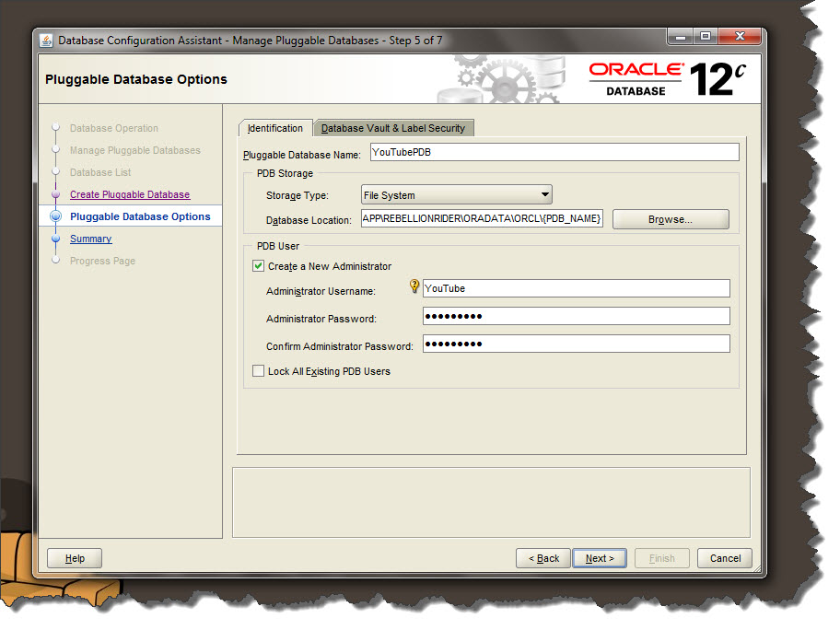The height and width of the screenshot is (630, 840).
Task: Click the Pluggable Database Name field
Action: pyautogui.click(x=554, y=152)
